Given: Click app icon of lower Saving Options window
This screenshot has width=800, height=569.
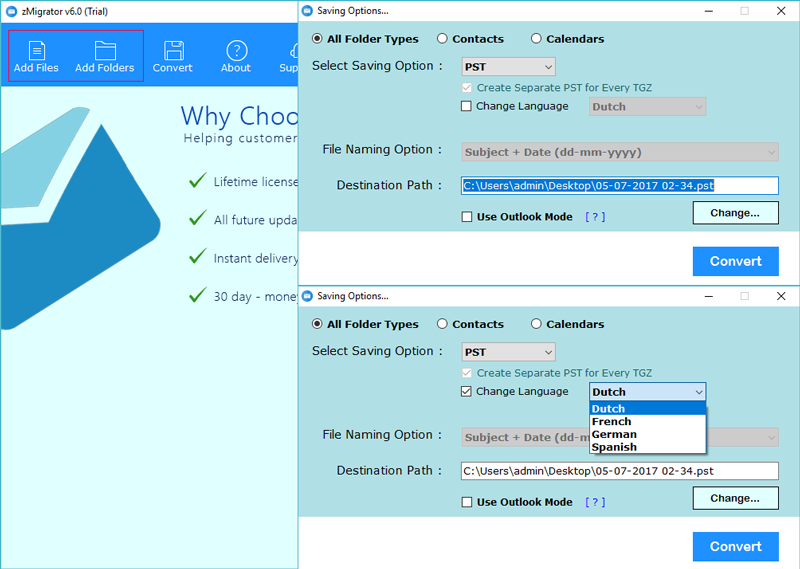Looking at the screenshot, I should (307, 296).
